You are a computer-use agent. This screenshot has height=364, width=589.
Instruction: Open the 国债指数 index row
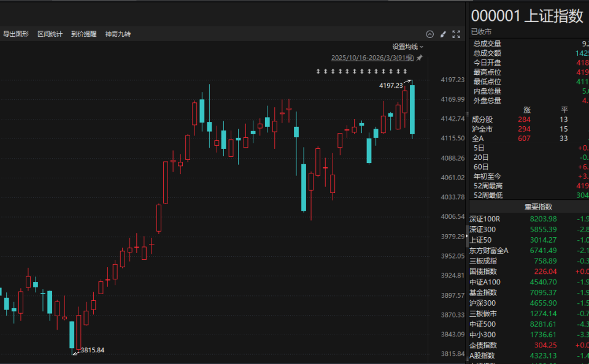click(529, 271)
